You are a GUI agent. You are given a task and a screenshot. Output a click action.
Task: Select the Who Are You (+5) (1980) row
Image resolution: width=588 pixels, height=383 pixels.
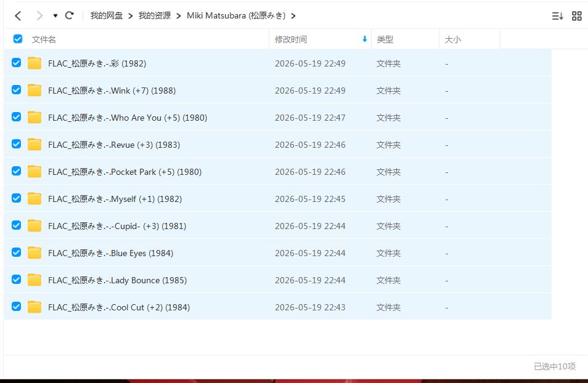coord(278,118)
